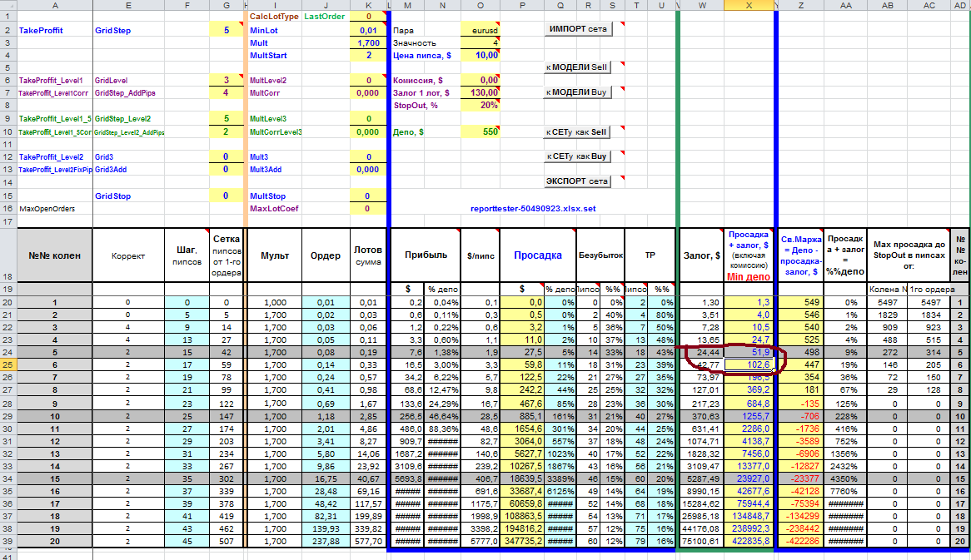Select the GridLevel value 3 cell
Image resolution: width=971 pixels, height=560 pixels.
[226, 80]
